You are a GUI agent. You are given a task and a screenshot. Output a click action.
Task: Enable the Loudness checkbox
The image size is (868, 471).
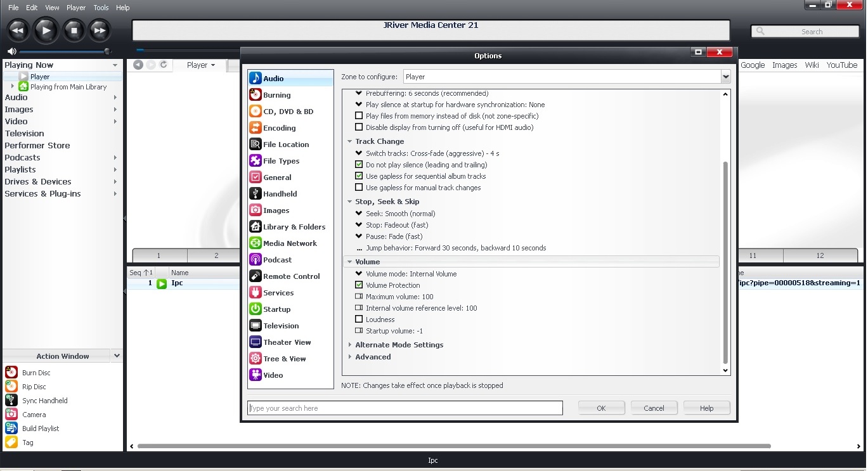coord(359,319)
